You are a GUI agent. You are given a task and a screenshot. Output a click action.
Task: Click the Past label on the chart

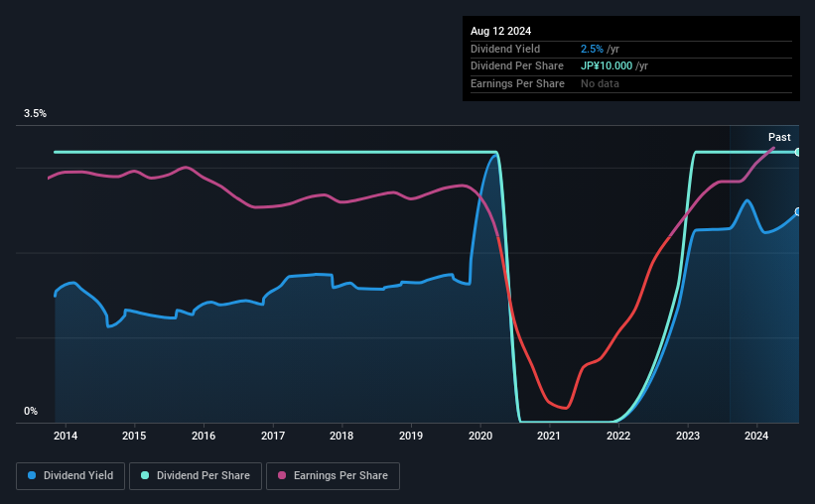pyautogui.click(x=779, y=137)
